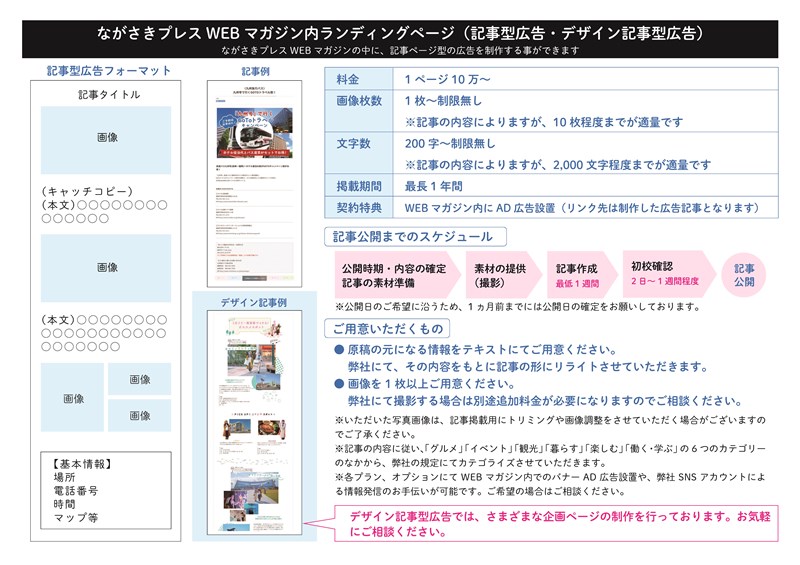Click the 1ページ10万〜 price cell
The height and width of the screenshot is (565, 800).
pyautogui.click(x=585, y=79)
